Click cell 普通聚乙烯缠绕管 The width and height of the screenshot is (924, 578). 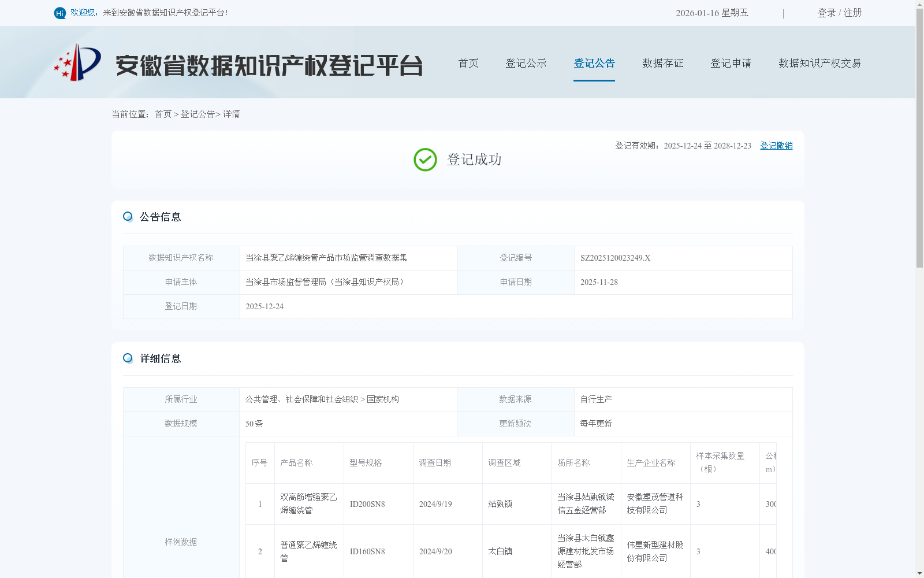308,551
